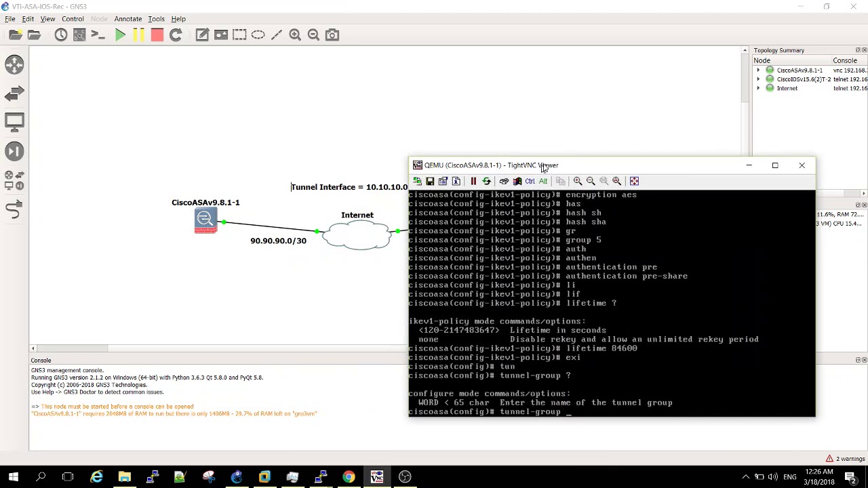Image resolution: width=868 pixels, height=488 pixels.
Task: Select the Draw a line tool
Action: (x=277, y=35)
